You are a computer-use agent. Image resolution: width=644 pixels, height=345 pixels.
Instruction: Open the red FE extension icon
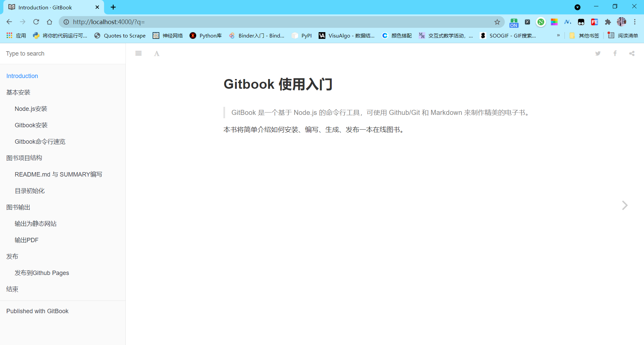coord(594,22)
